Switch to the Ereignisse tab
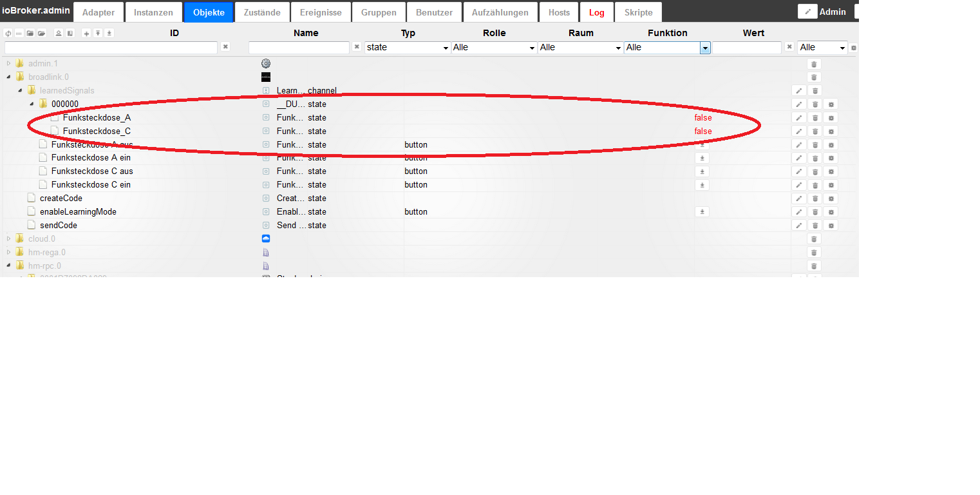This screenshot has height=495, width=980. [x=321, y=12]
